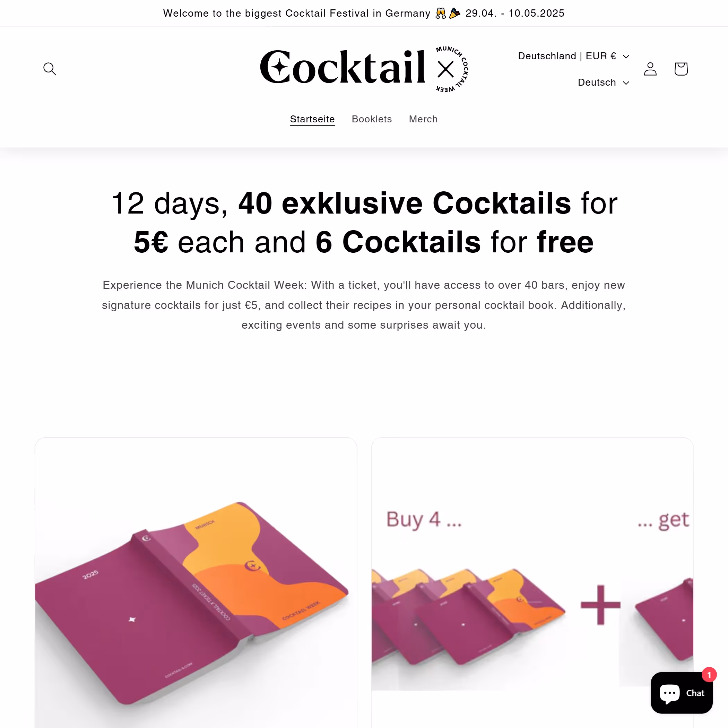Open the Merch menu item

pyautogui.click(x=423, y=119)
